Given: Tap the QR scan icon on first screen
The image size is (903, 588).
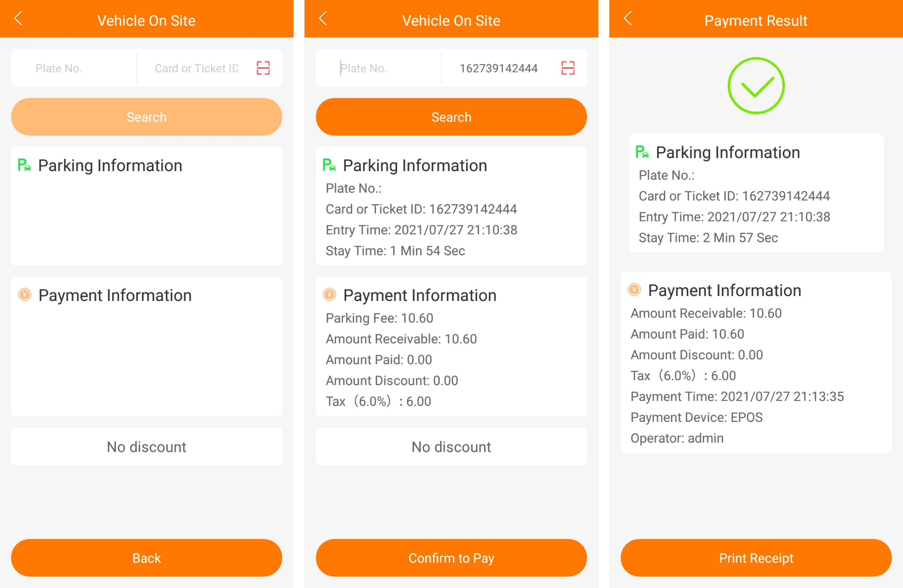Looking at the screenshot, I should (x=264, y=68).
